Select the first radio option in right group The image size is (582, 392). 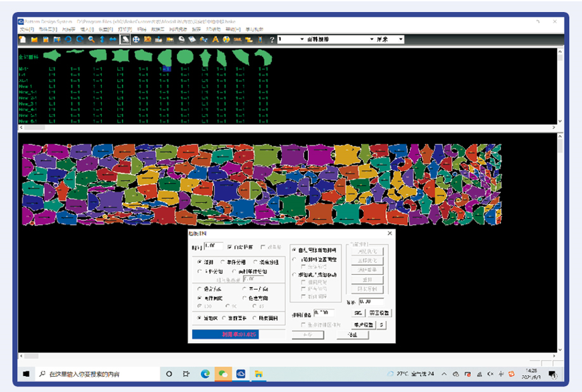[x=294, y=250]
